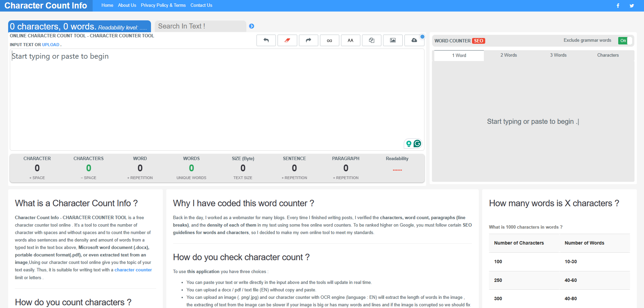
Task: Click the copy text icon button
Action: point(372,40)
